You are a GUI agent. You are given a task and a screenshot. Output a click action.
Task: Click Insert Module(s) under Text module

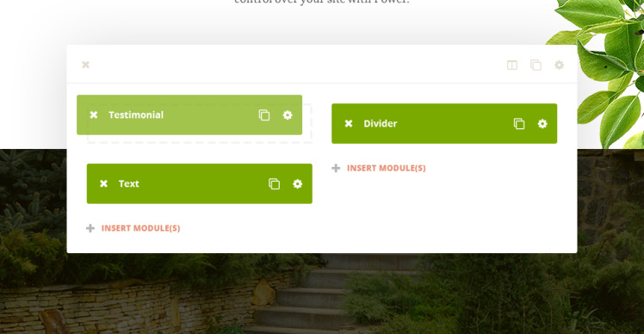140,228
